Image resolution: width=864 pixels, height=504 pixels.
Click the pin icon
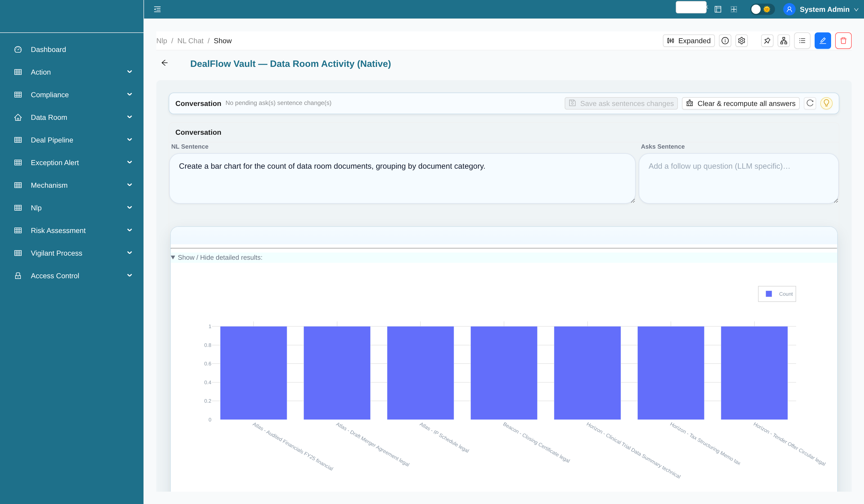[767, 41]
